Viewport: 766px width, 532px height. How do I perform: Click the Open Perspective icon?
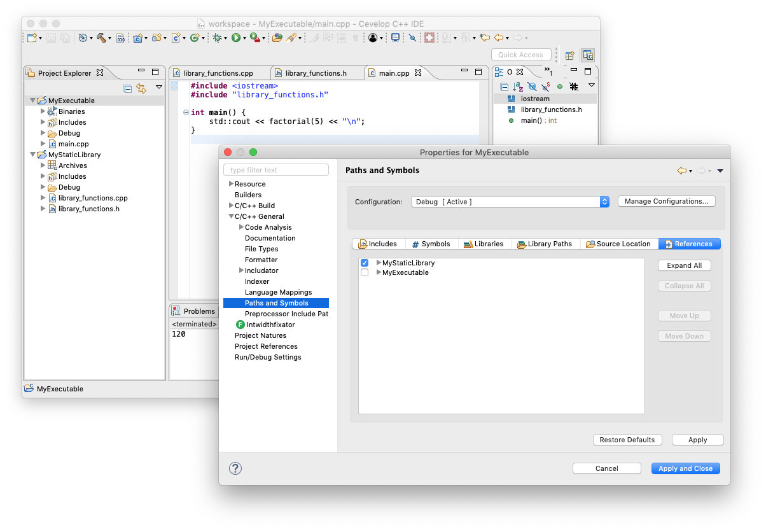(x=570, y=55)
